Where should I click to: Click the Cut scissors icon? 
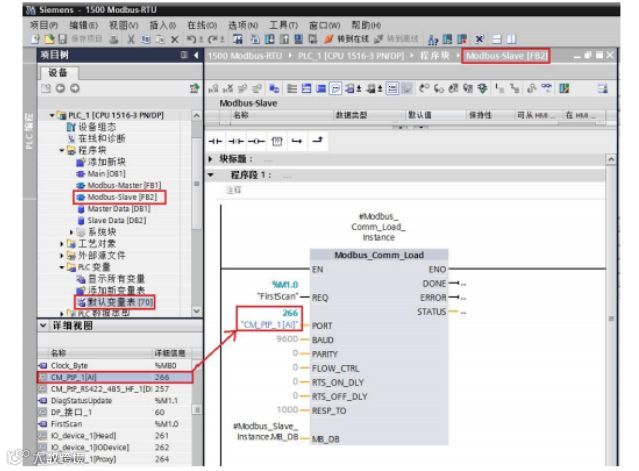click(131, 40)
